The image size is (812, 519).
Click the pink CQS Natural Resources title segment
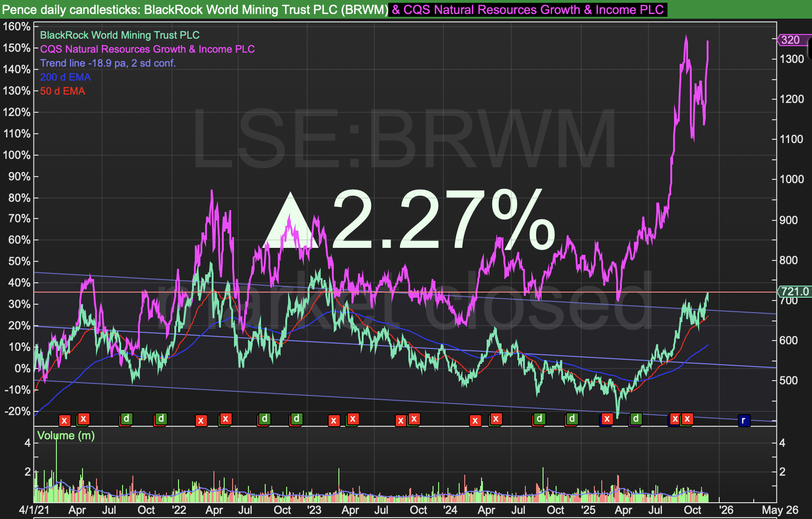coord(528,9)
